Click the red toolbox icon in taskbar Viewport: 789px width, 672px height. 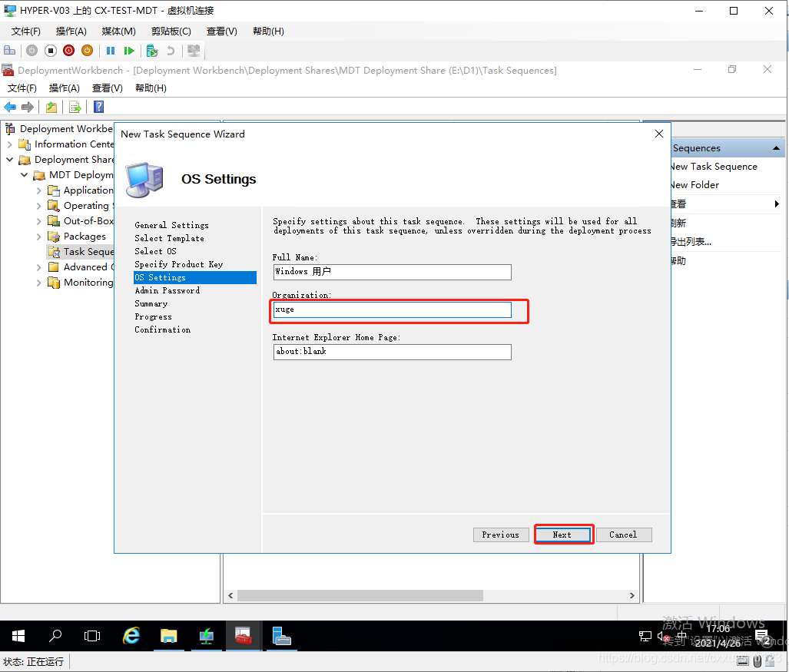pos(243,636)
